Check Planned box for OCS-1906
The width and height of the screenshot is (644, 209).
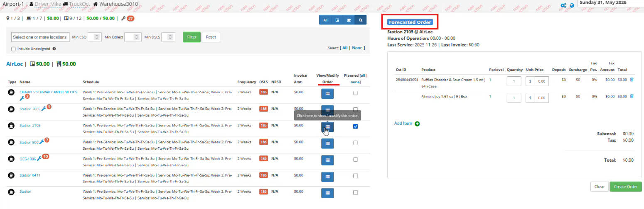355,160
